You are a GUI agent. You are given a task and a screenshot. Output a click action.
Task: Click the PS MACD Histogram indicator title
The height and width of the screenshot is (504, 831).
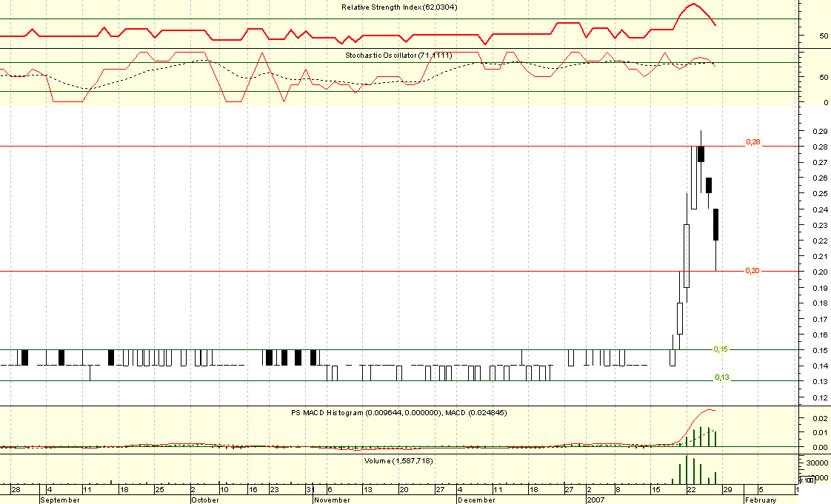point(398,412)
